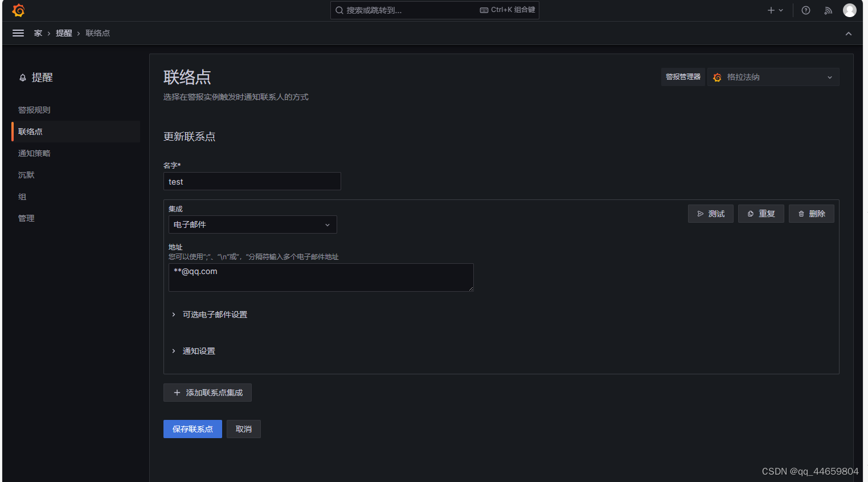Image resolution: width=868 pixels, height=482 pixels.
Task: Expand 可选电子邮件设置 section
Action: [x=215, y=314]
